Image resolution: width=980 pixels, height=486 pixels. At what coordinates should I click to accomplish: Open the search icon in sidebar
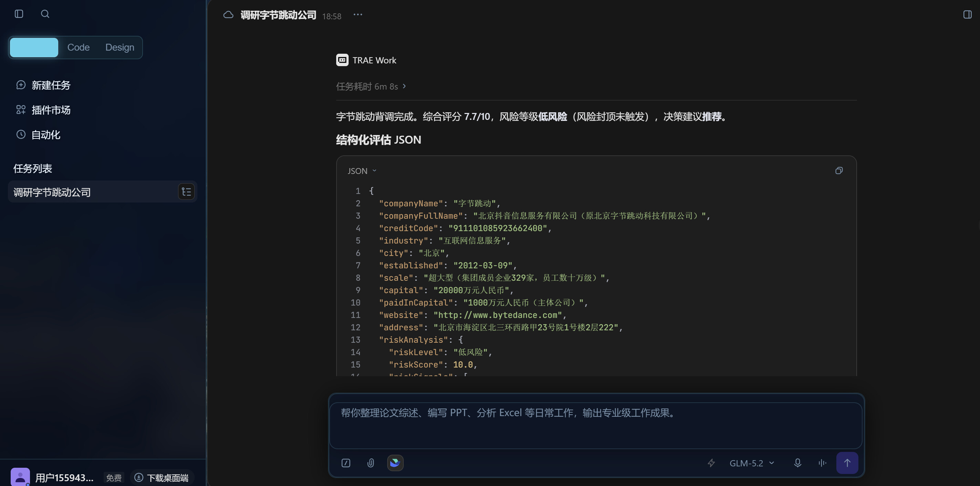(x=45, y=14)
